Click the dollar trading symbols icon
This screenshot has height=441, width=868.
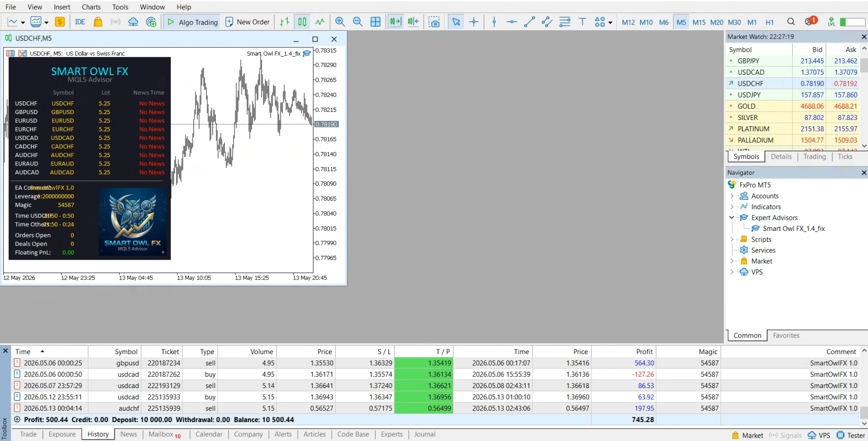(x=60, y=22)
